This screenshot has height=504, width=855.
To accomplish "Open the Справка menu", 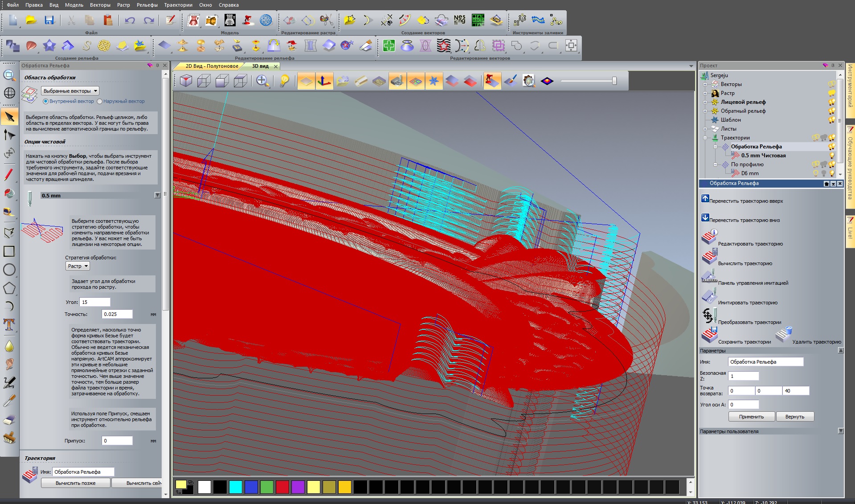I will [x=229, y=5].
